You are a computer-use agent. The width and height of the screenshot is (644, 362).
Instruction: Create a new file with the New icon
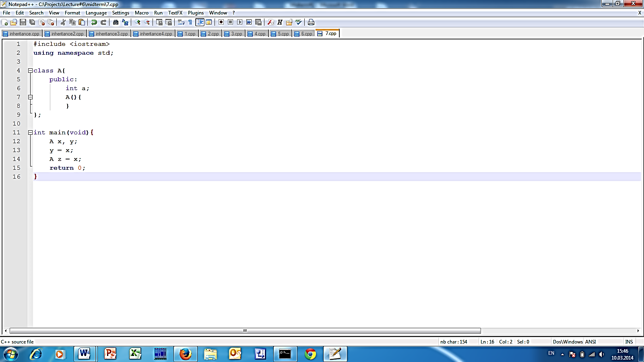(4, 22)
